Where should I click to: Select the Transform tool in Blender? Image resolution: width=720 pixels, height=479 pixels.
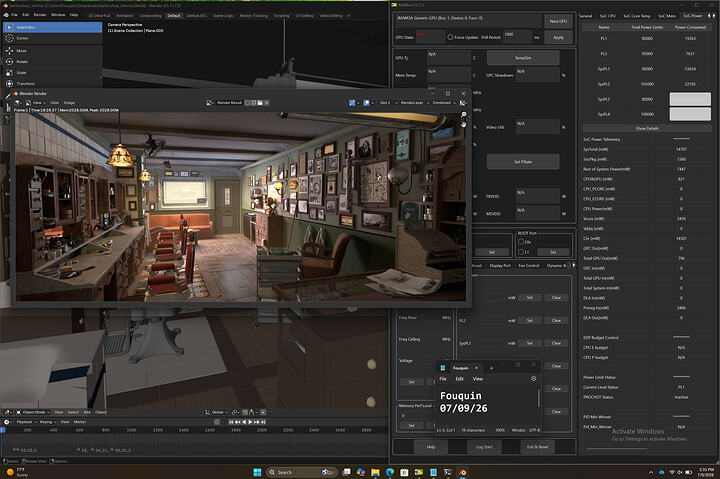[x=52, y=84]
